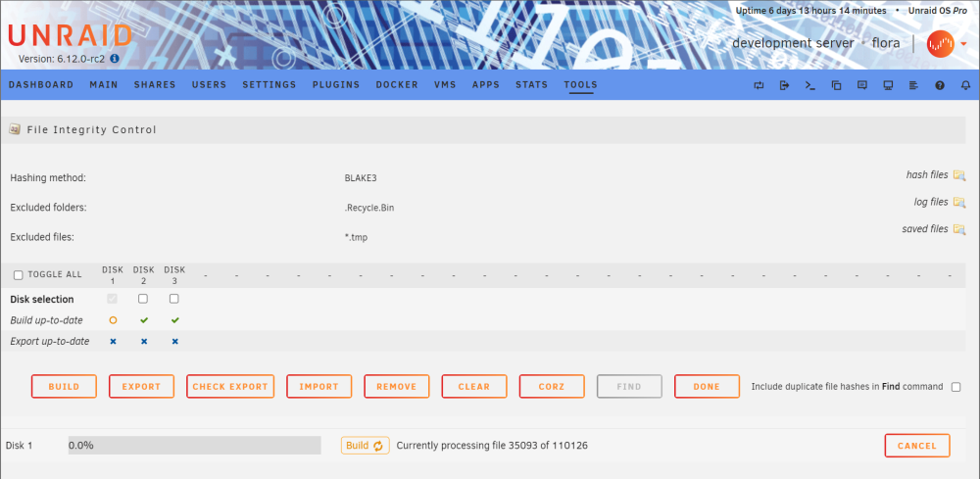Click Disk 2 export status cross
The height and width of the screenshot is (479, 980).
(144, 342)
